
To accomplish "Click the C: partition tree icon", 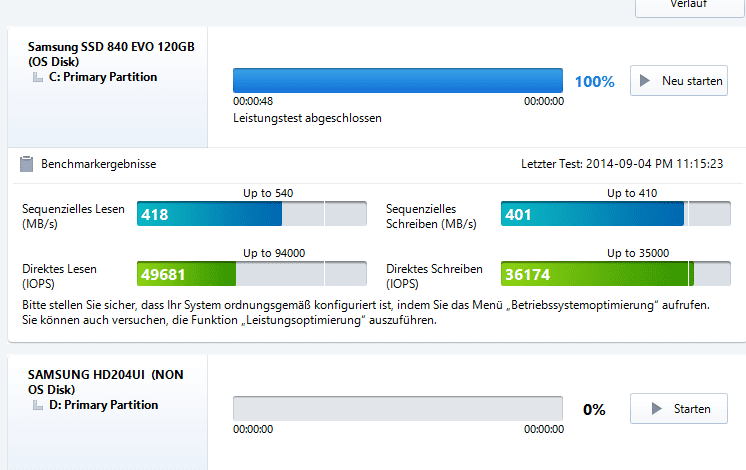I will pyautogui.click(x=38, y=78).
